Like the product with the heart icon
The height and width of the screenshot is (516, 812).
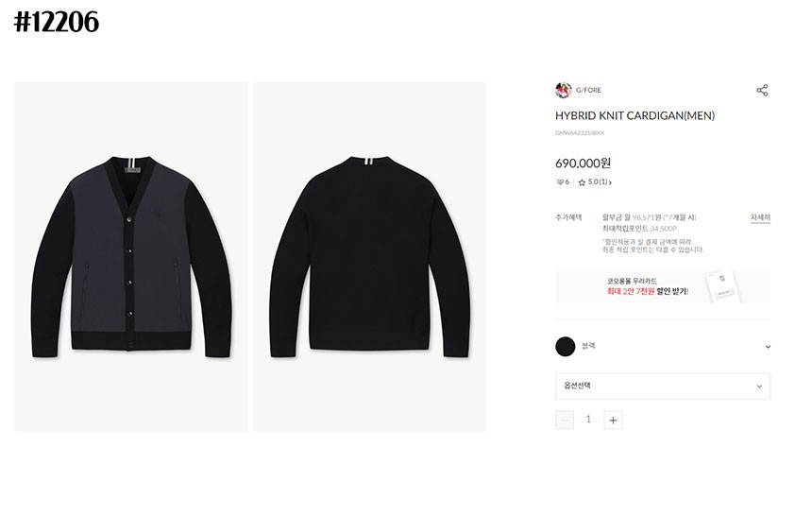pos(560,182)
